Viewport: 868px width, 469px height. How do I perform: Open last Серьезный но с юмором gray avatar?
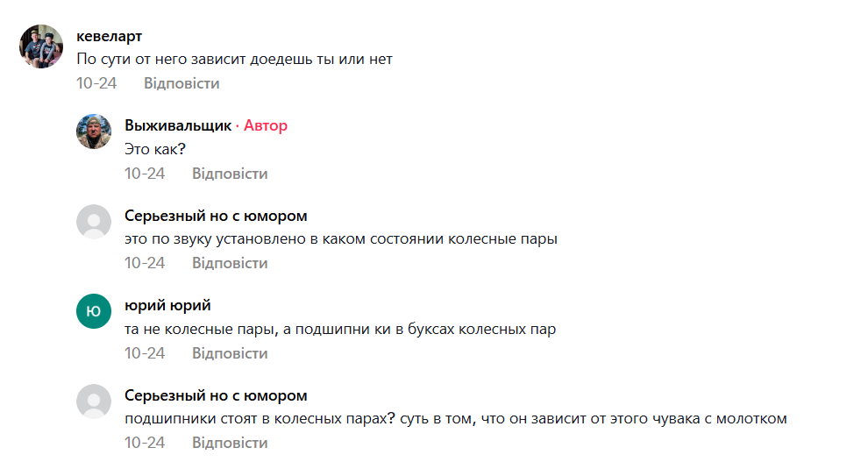94,401
